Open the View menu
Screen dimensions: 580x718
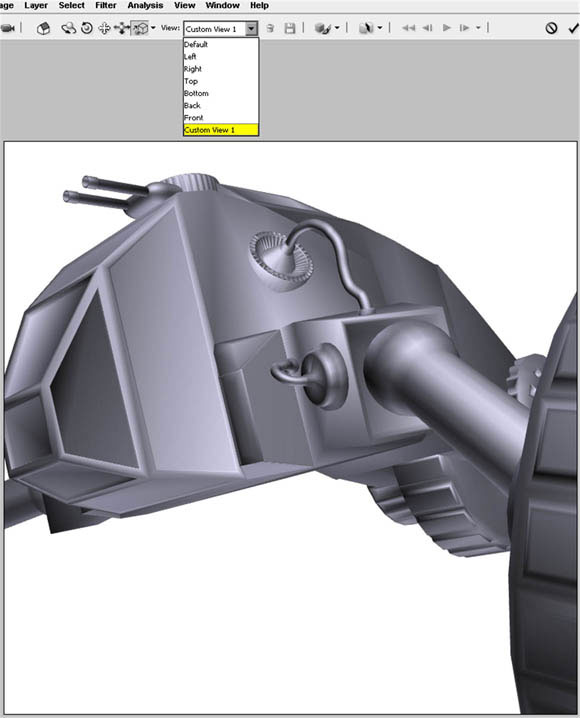pyautogui.click(x=184, y=5)
